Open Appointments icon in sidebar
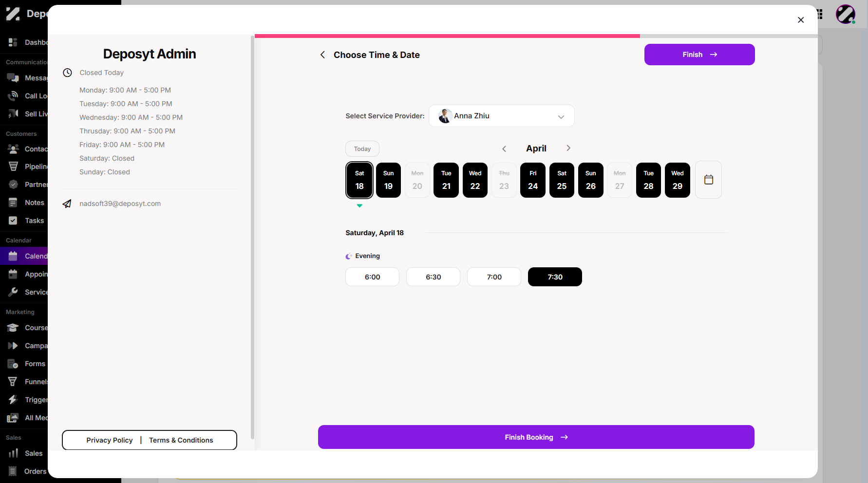868x483 pixels. 13,274
